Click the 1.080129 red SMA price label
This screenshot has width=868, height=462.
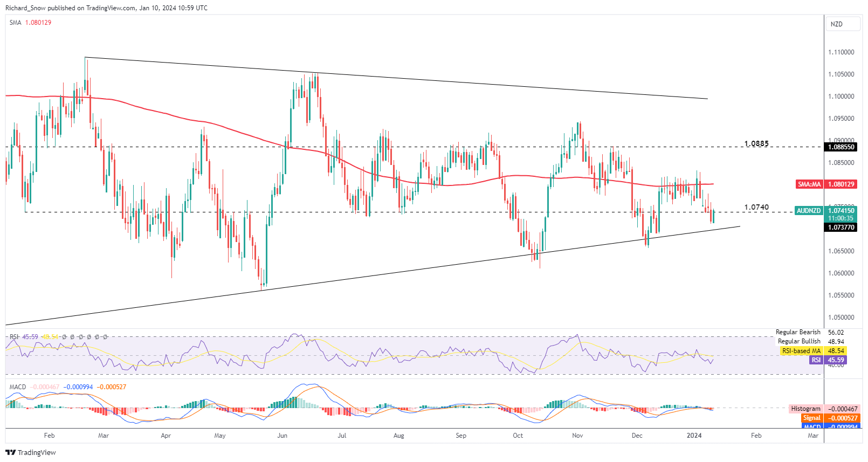[842, 184]
